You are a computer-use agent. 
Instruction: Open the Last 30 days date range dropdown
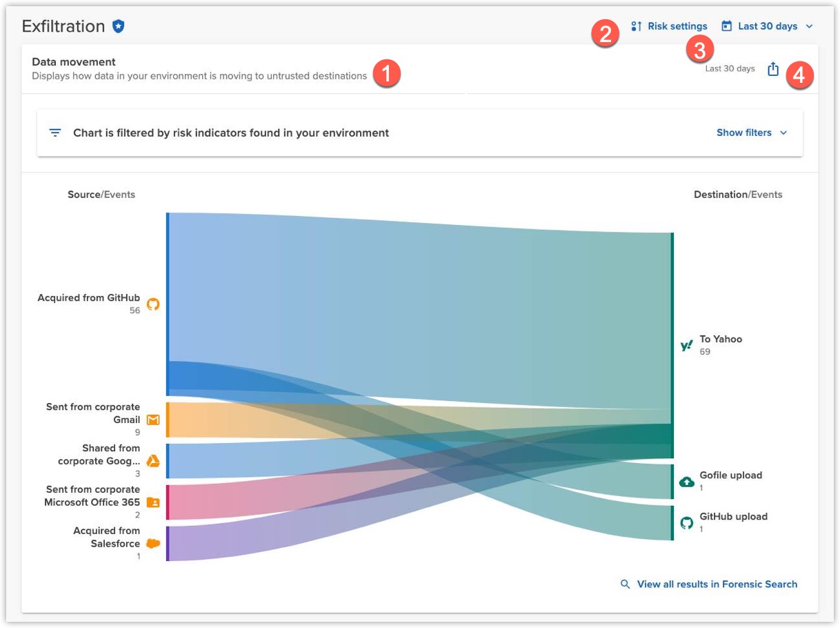pyautogui.click(x=766, y=26)
